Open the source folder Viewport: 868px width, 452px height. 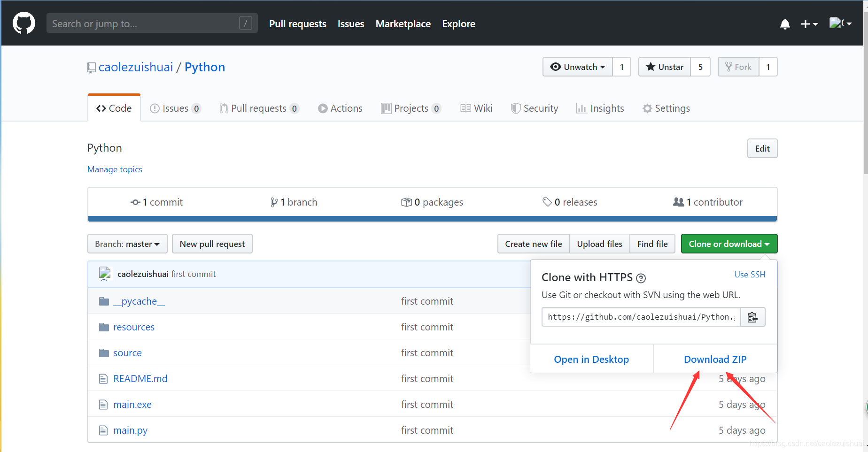(x=127, y=353)
